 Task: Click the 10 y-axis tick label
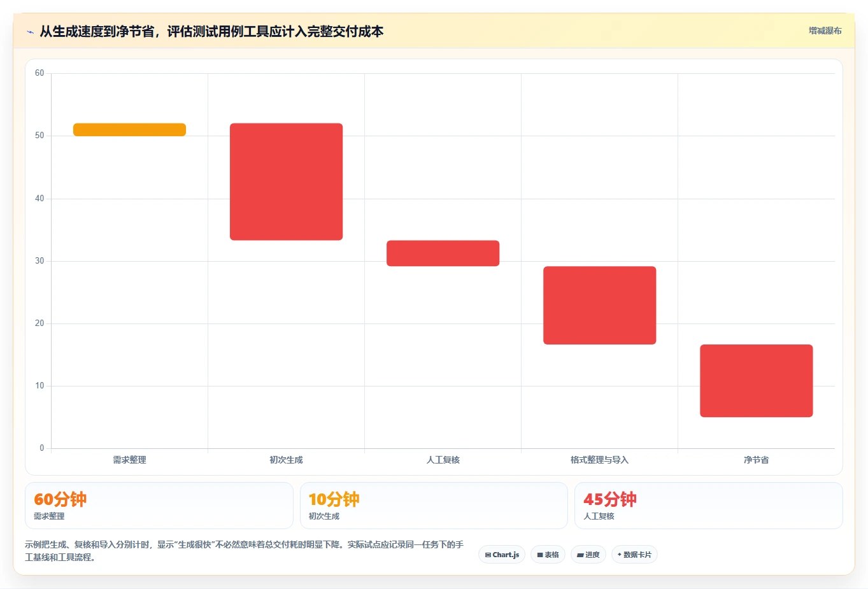pyautogui.click(x=39, y=386)
